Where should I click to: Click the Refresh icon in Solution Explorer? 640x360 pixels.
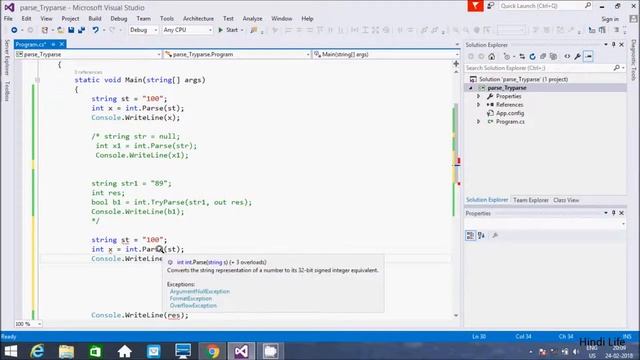click(x=532, y=56)
